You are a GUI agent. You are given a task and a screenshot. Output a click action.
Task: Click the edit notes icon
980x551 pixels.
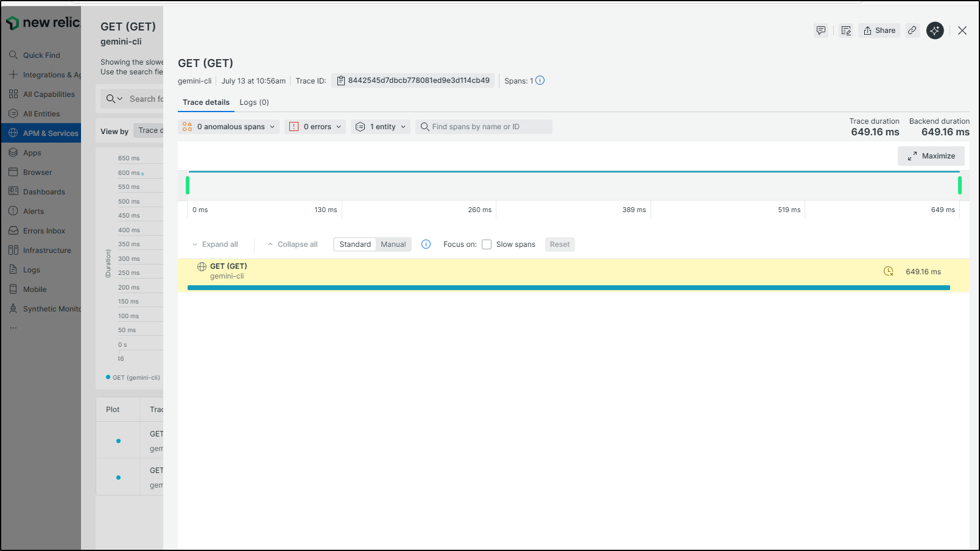point(846,30)
